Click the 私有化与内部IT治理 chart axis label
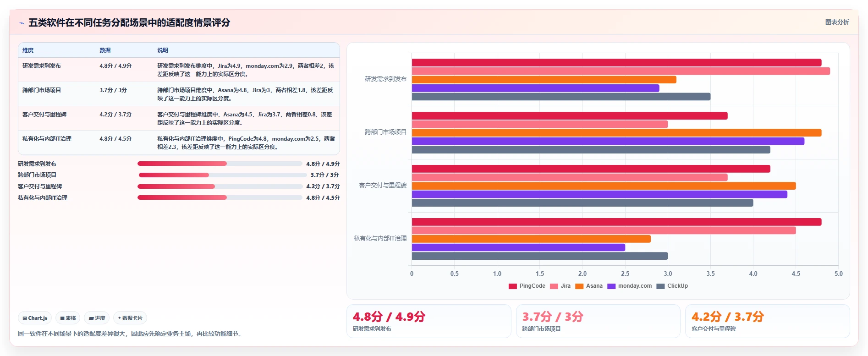The width and height of the screenshot is (868, 356). [x=380, y=239]
